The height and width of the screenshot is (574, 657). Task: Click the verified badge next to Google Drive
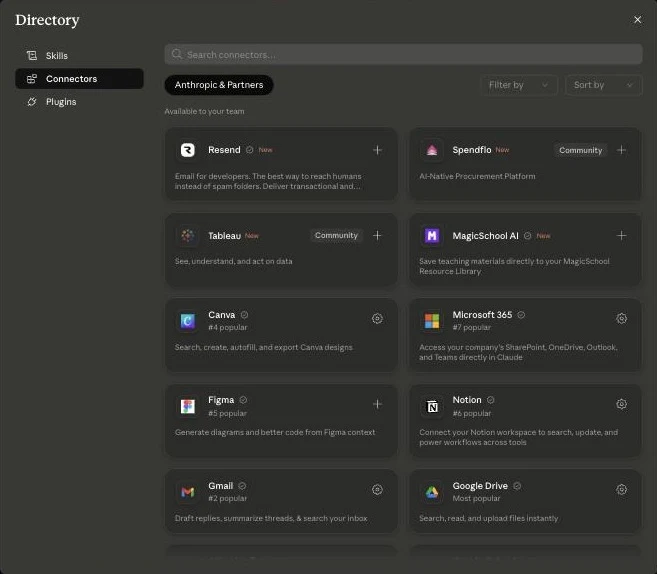[517, 486]
